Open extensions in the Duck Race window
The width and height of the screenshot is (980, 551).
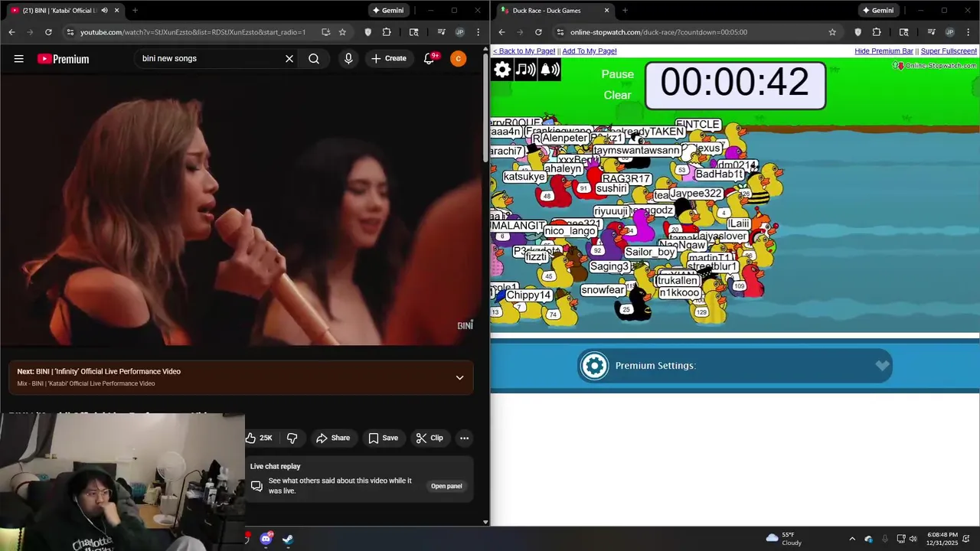click(x=877, y=32)
